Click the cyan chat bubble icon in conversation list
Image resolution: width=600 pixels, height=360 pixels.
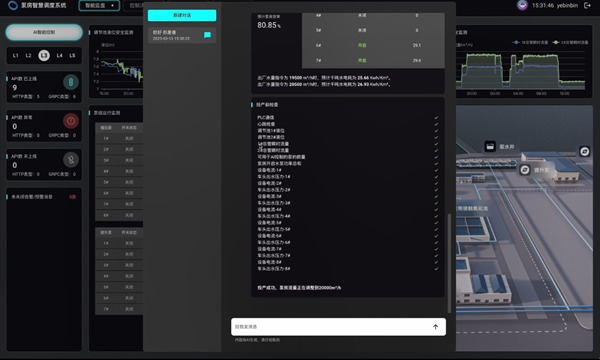207,35
